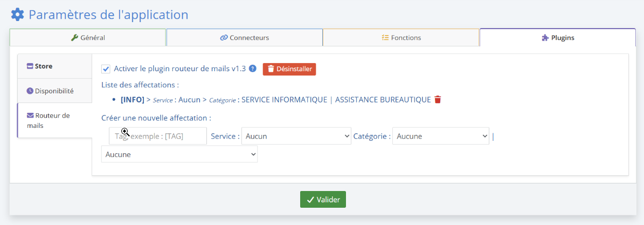
Task: Click the green Valider button
Action: coord(323,200)
